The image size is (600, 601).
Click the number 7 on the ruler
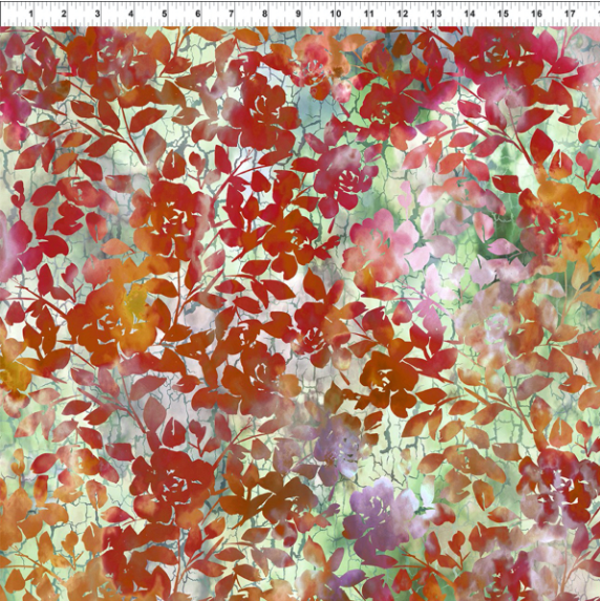pyautogui.click(x=232, y=14)
